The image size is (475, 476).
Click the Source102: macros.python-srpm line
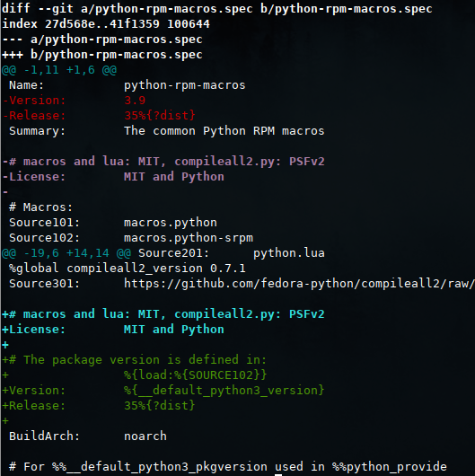(131, 238)
